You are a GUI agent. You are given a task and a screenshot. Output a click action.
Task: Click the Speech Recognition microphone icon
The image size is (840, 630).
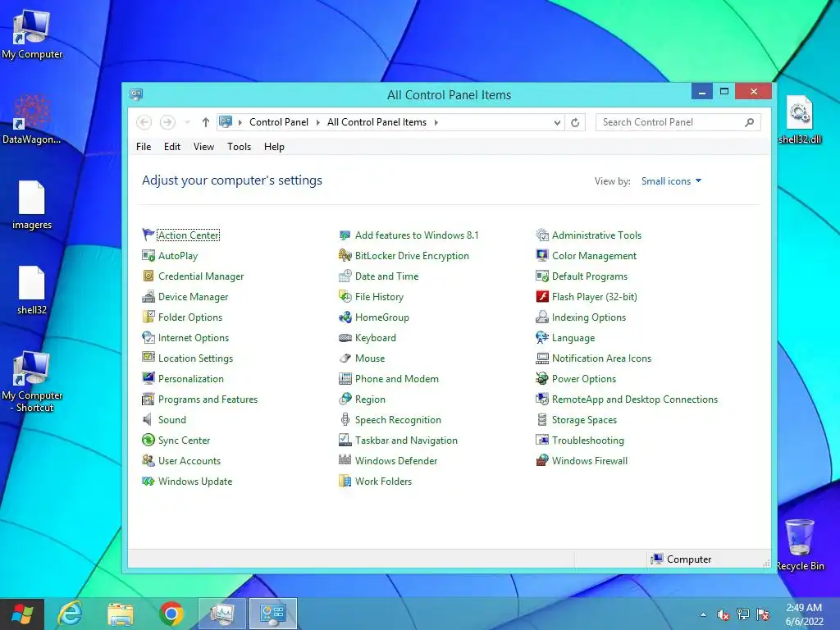click(345, 419)
